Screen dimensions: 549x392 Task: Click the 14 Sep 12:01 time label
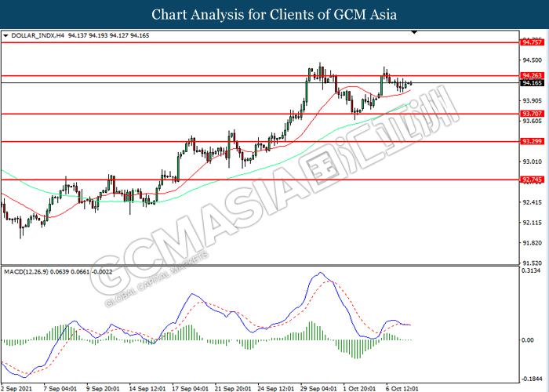point(147,389)
